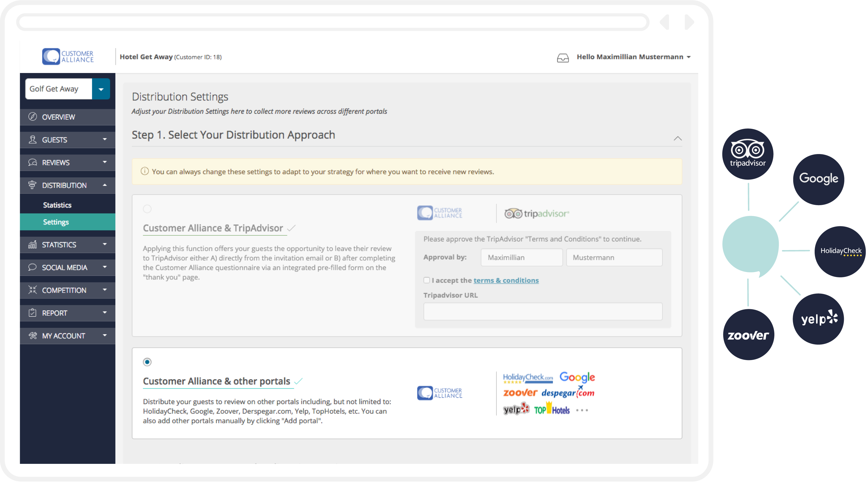
Task: Expand the Reviews menu arrow
Action: (105, 162)
